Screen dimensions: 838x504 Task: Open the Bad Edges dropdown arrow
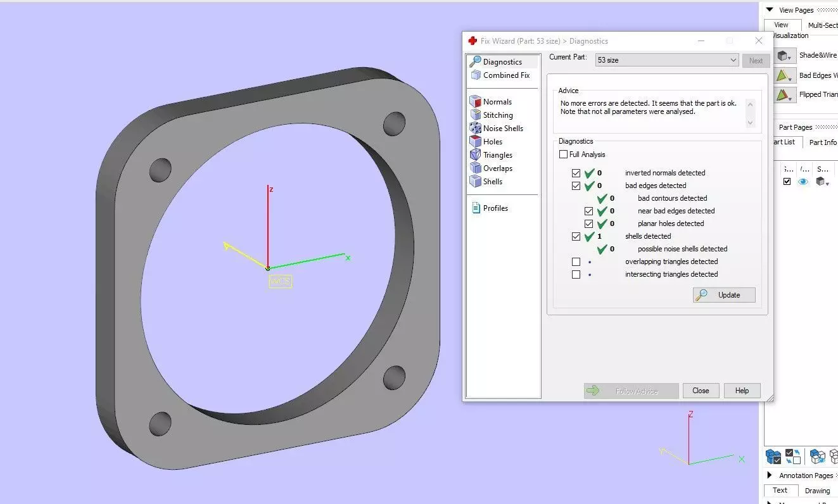pos(791,79)
